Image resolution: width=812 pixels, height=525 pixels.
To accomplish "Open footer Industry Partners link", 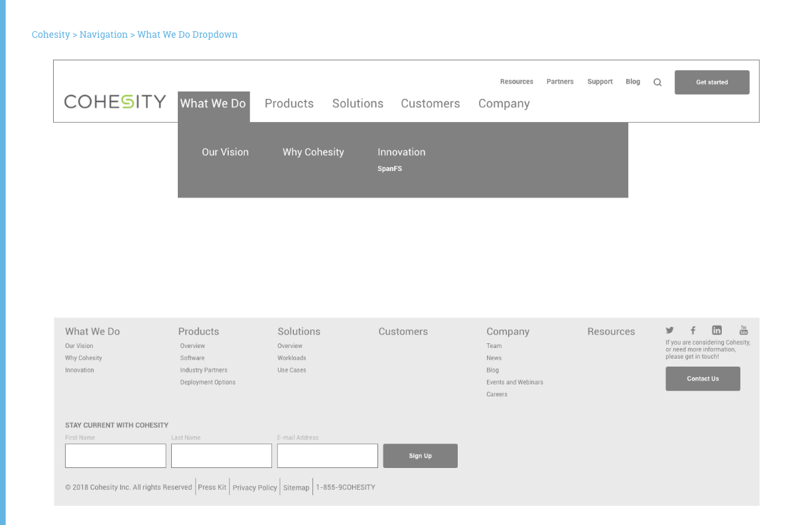I will point(204,370).
